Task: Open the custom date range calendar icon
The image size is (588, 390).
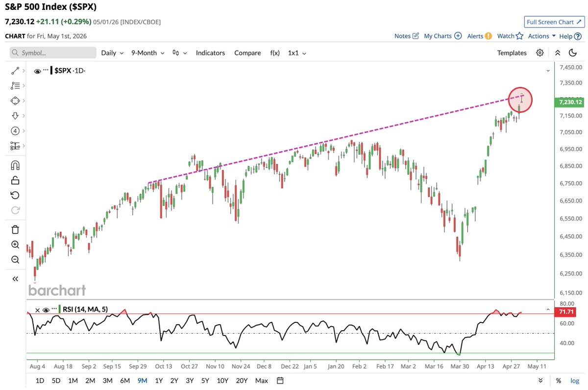Action: [x=280, y=381]
